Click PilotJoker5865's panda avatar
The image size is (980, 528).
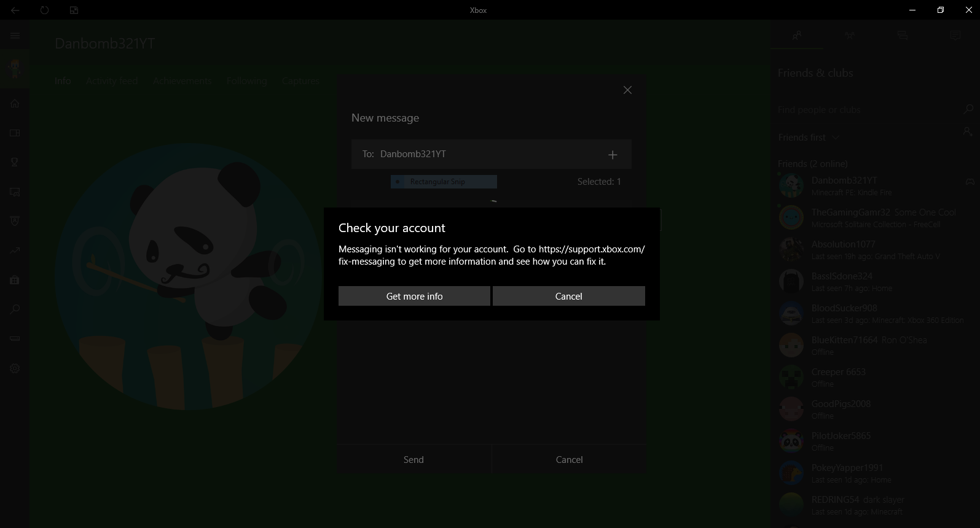coord(791,441)
